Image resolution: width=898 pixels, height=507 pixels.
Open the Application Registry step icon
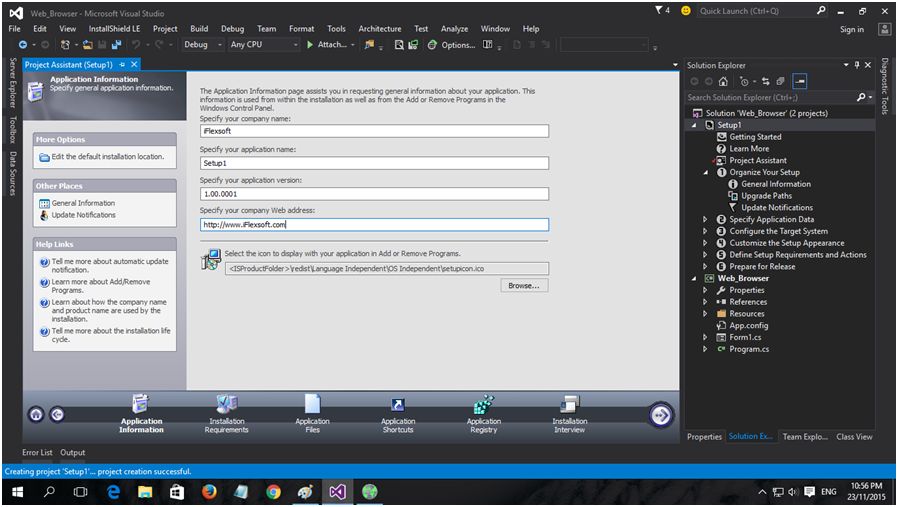point(484,405)
